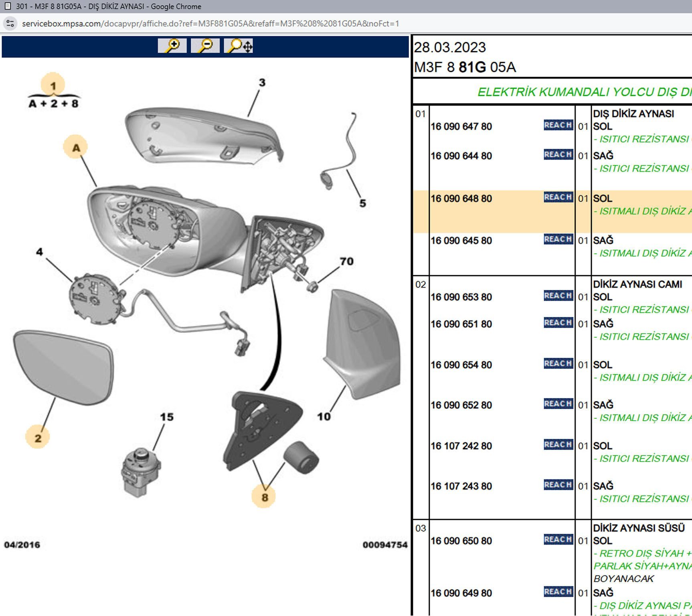The width and height of the screenshot is (692, 616).
Task: Select part number 16 090 650 80
Action: pyautogui.click(x=461, y=541)
